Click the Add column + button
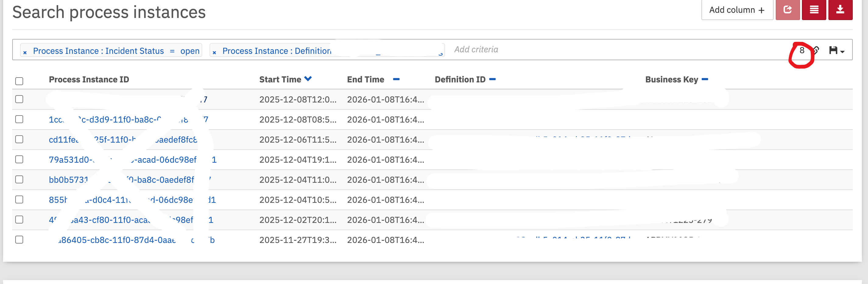Screen dimensions: 868x284 coord(737,10)
